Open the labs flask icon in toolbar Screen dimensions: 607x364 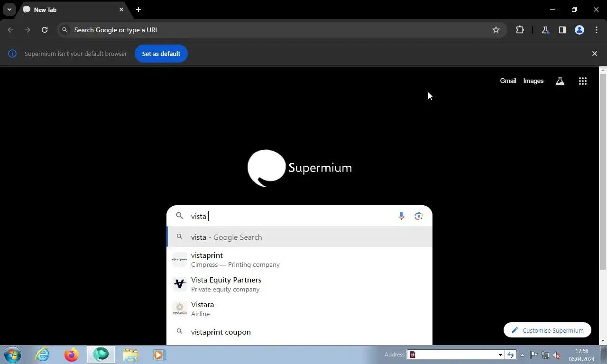click(x=545, y=30)
